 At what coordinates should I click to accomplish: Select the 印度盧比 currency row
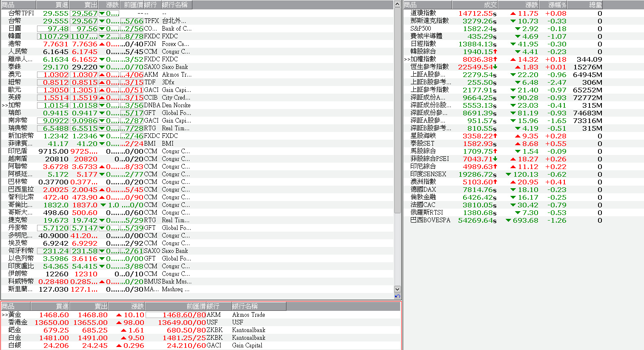(x=197, y=266)
